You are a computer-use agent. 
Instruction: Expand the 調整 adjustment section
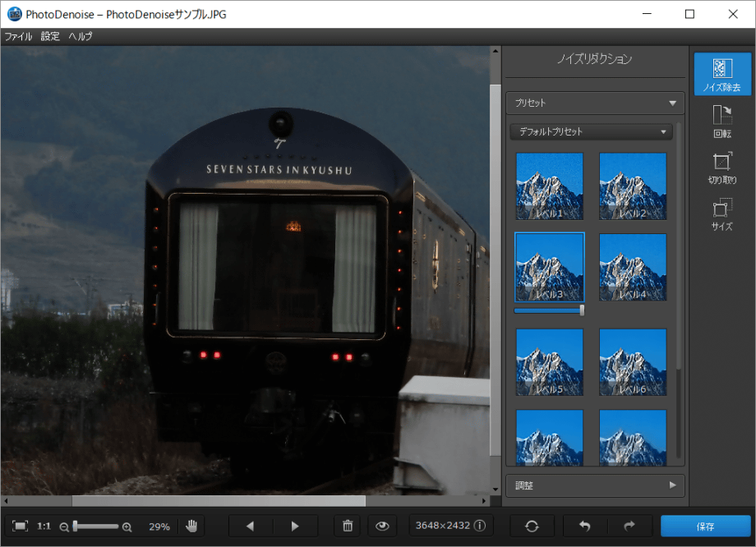tap(595, 485)
